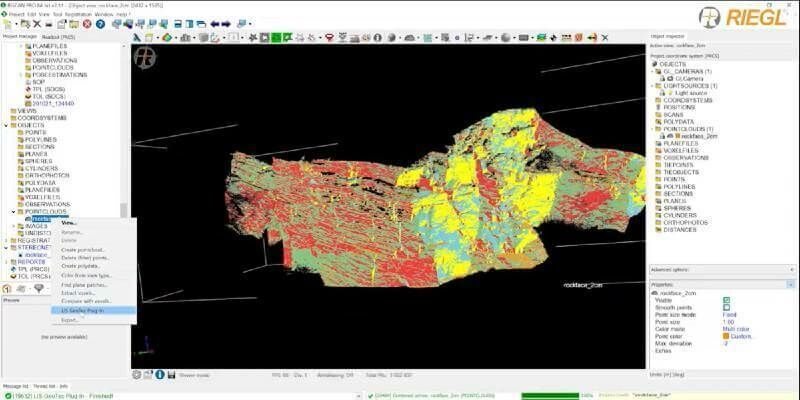Image resolution: width=800 pixels, height=400 pixels.
Task: Select COORDSYSTEMS in project manager tree
Action: point(42,118)
